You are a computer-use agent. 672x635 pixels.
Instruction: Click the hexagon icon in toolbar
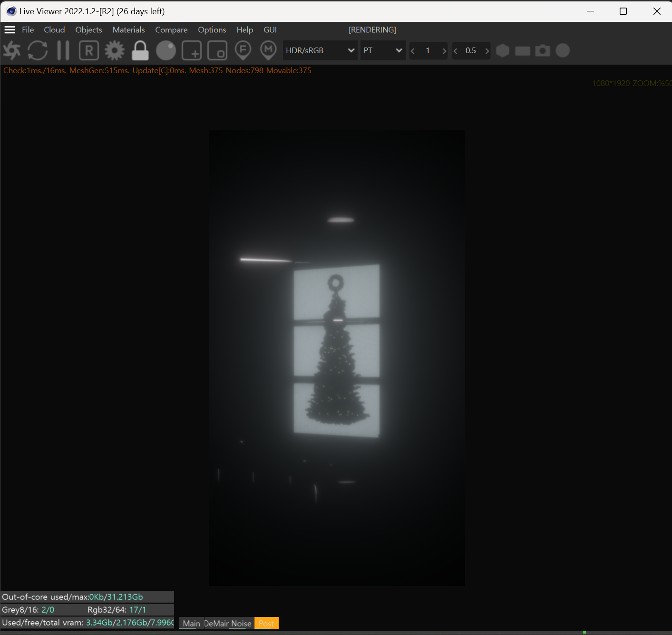pyautogui.click(x=503, y=50)
